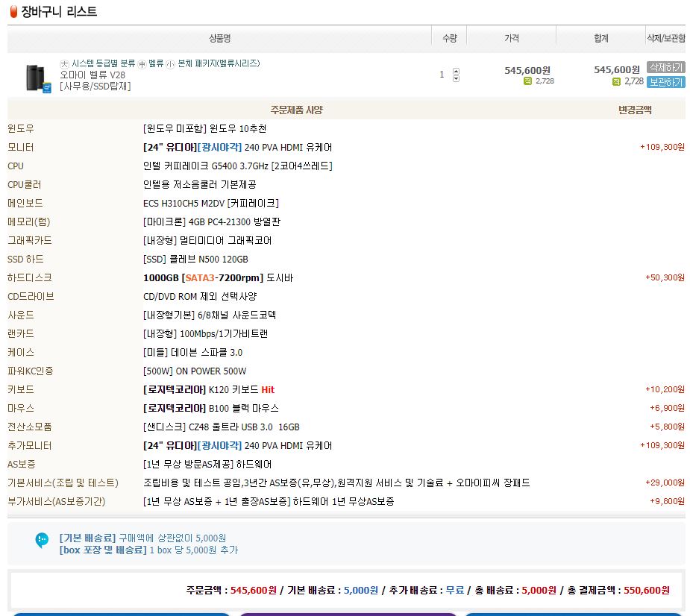Open 본체 패키지(벨류시리즈) category link
Image resolution: width=690 pixels, height=616 pixels.
219,63
